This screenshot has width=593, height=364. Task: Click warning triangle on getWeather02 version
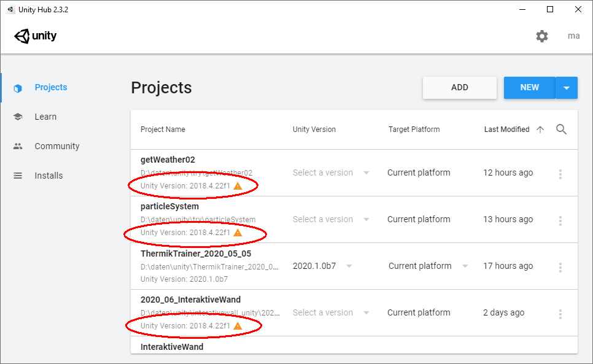click(x=238, y=186)
